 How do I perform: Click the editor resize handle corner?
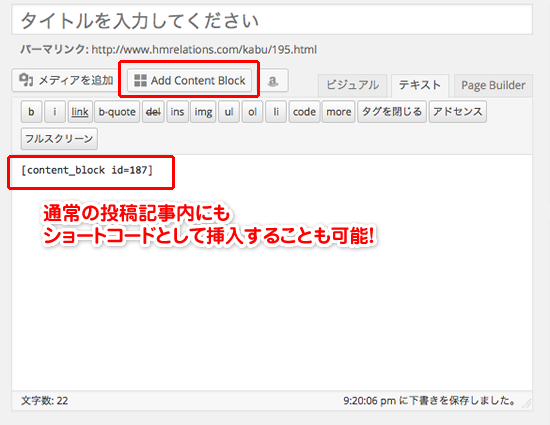point(526,404)
